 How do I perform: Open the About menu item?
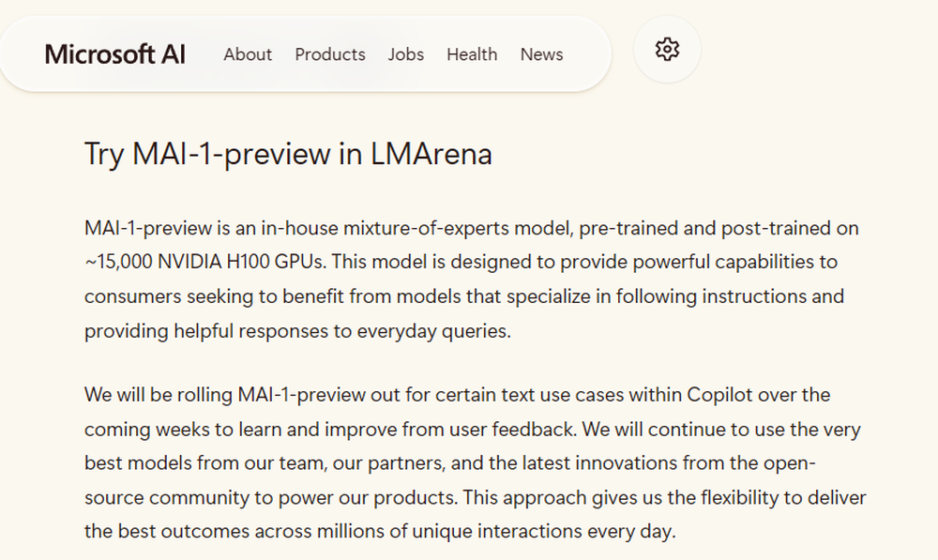point(248,54)
